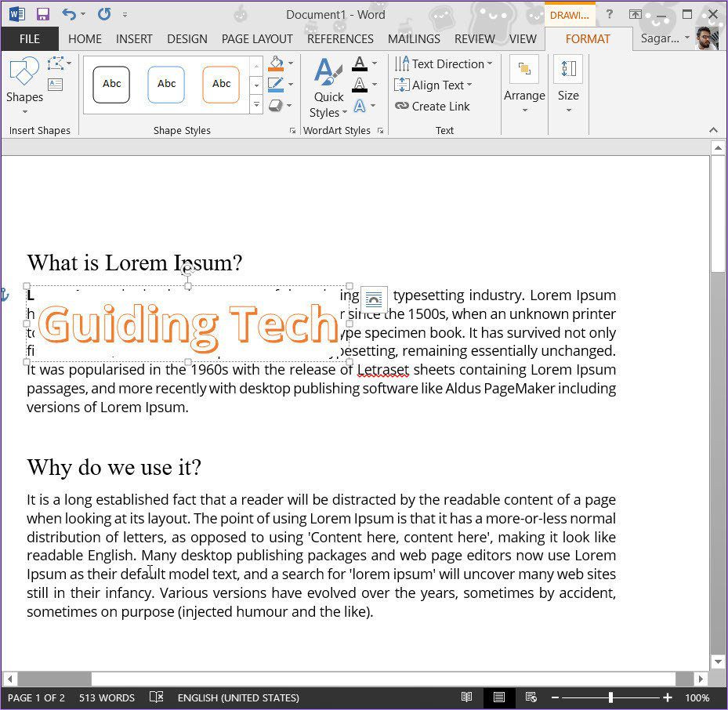Open the Undo history dropdown arrow
Viewport: 728px width, 710px height.
pos(83,14)
